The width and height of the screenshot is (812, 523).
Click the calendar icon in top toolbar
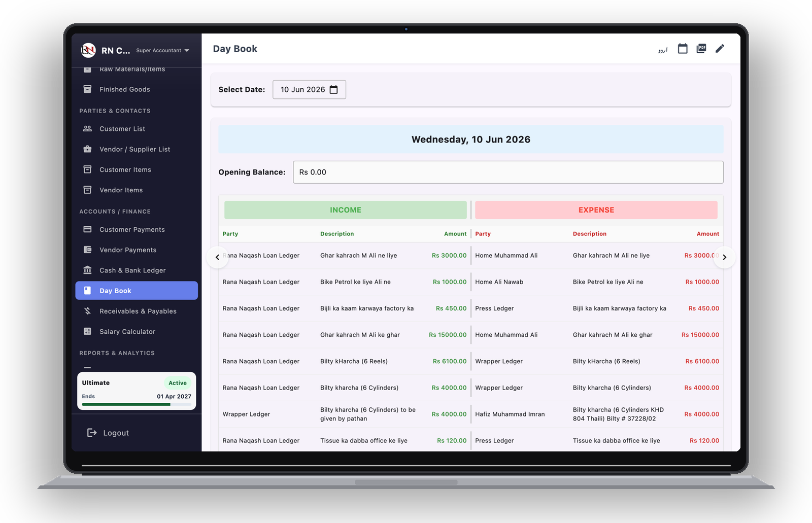(683, 49)
